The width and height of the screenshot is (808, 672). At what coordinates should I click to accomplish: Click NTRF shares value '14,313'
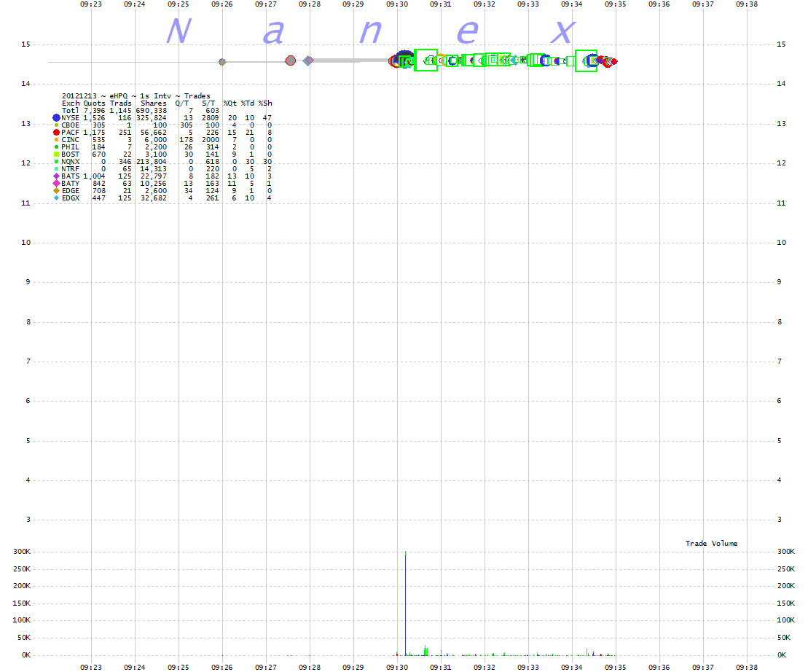coord(153,169)
